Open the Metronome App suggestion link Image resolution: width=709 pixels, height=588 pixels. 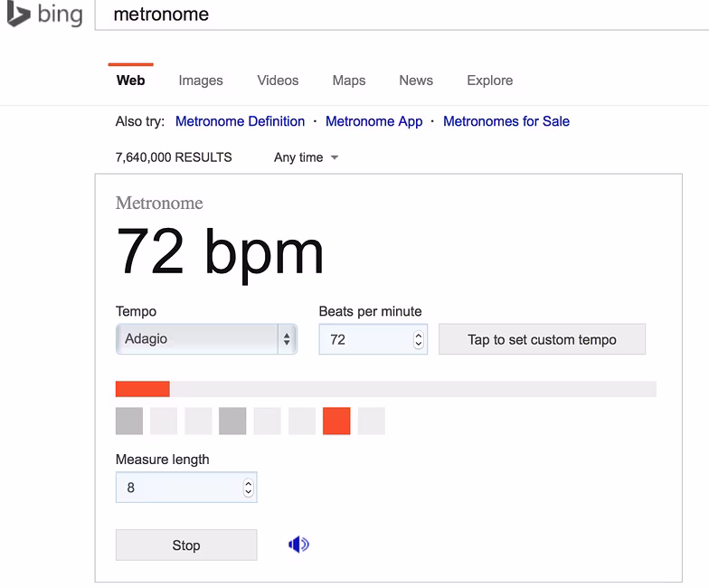click(x=374, y=121)
